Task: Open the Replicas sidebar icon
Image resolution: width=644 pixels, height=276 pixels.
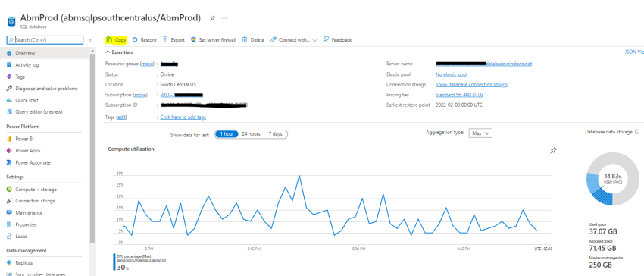Action: (x=9, y=263)
